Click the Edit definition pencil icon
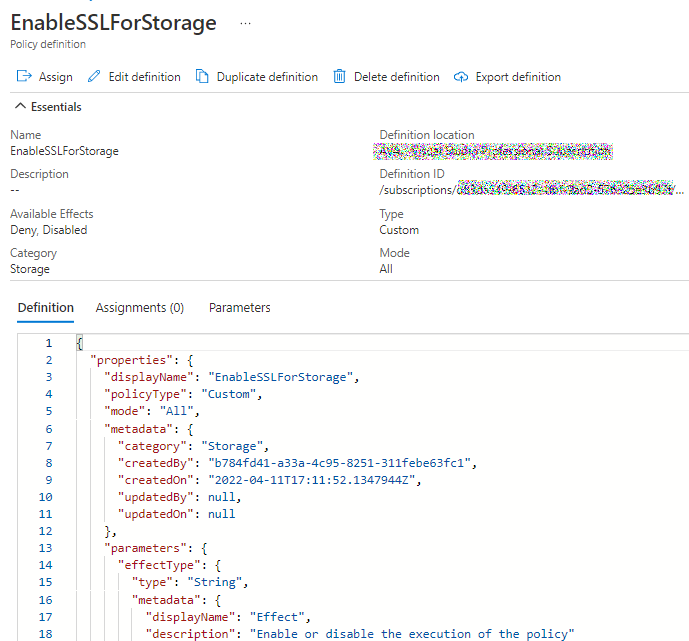The width and height of the screenshot is (689, 641). (95, 77)
